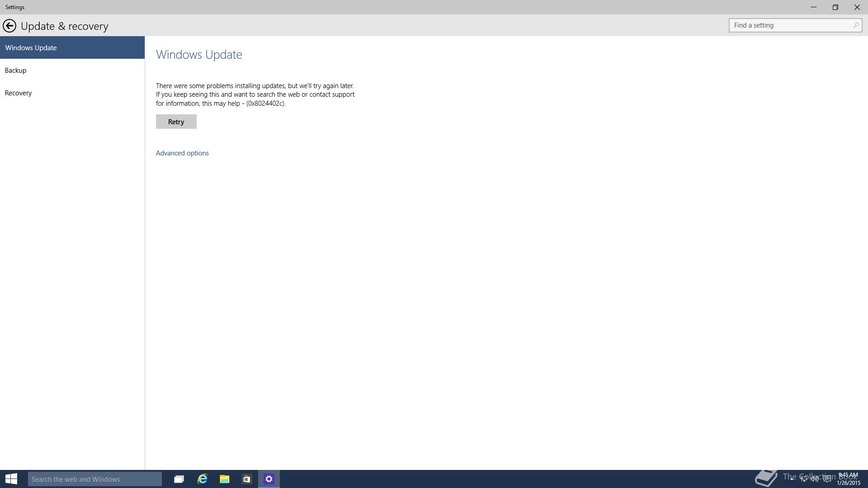Close the Settings window
Screen dimensions: 868x488
click(857, 7)
